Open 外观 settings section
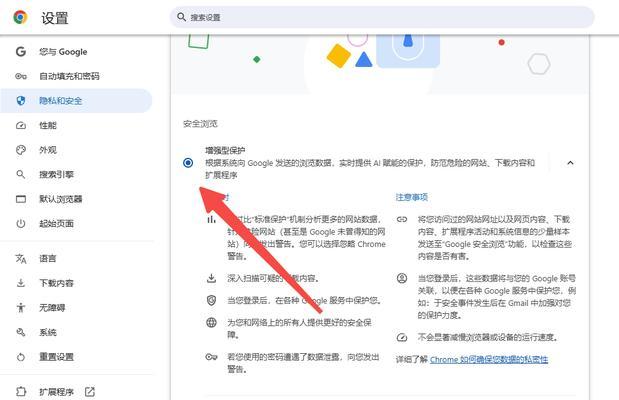Screen dimensions: 619x400 coord(48,150)
